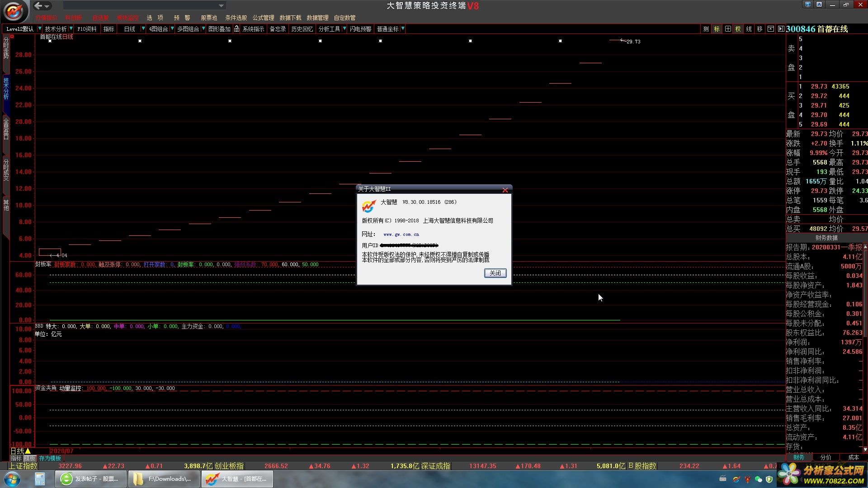Open the 自定数管 menu
This screenshot has height=488, width=868.
[344, 18]
